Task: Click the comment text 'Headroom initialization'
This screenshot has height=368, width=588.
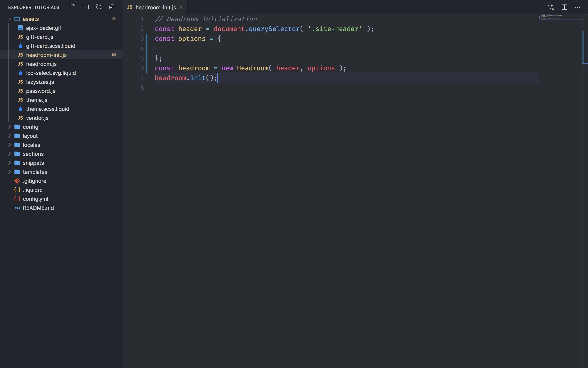Action: pyautogui.click(x=212, y=19)
